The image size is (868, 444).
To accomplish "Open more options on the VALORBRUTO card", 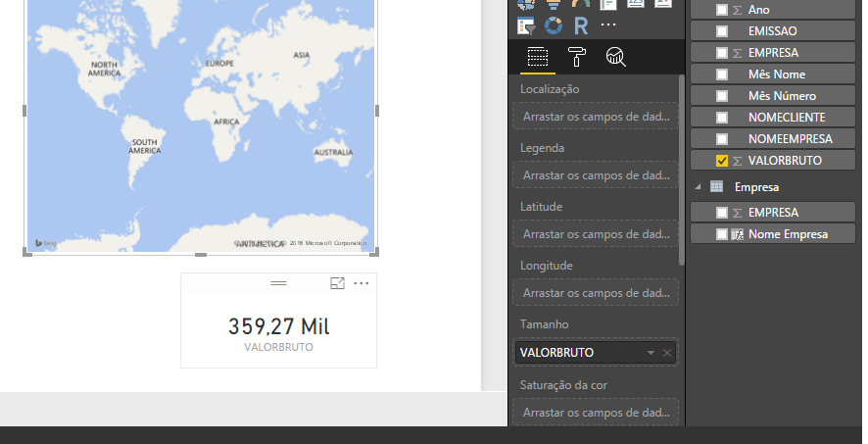I will point(361,283).
